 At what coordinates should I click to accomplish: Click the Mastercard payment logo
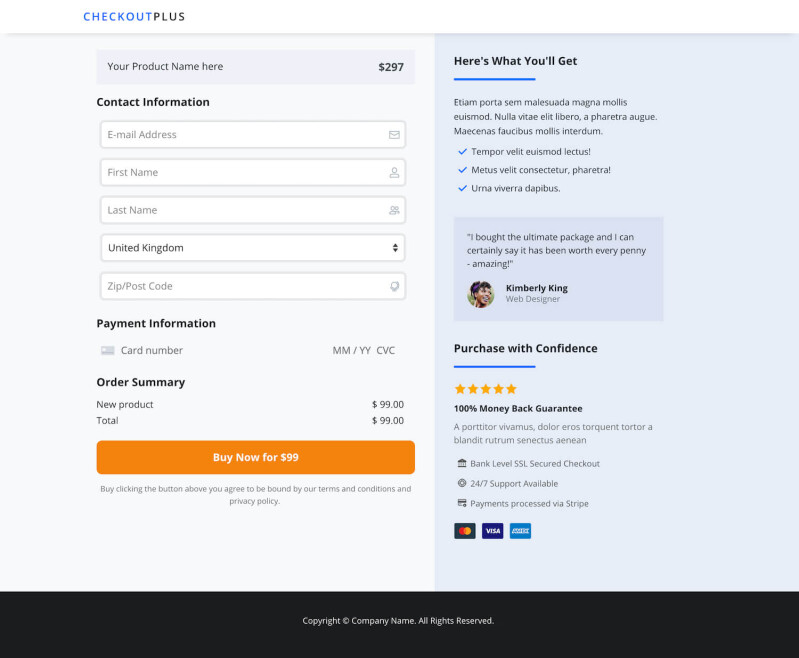click(465, 531)
